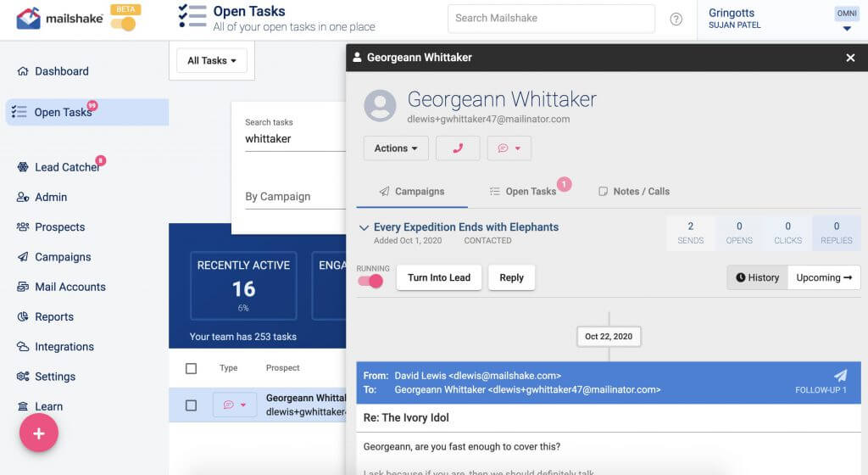Open the Learn section
The height and width of the screenshot is (475, 868).
[x=48, y=406]
